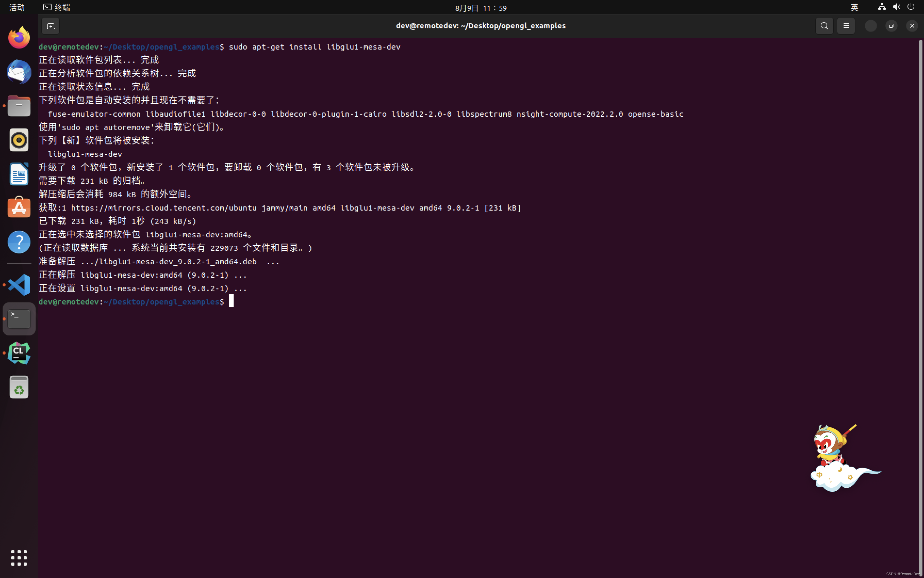Viewport: 924px width, 578px height.
Task: Click the terminal vertical scrollbar
Action: coord(921,308)
